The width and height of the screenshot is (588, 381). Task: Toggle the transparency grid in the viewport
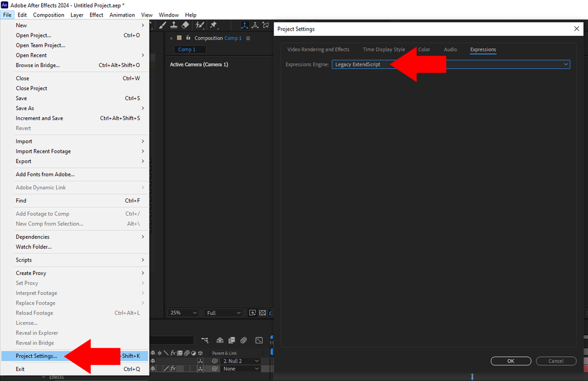[263, 313]
